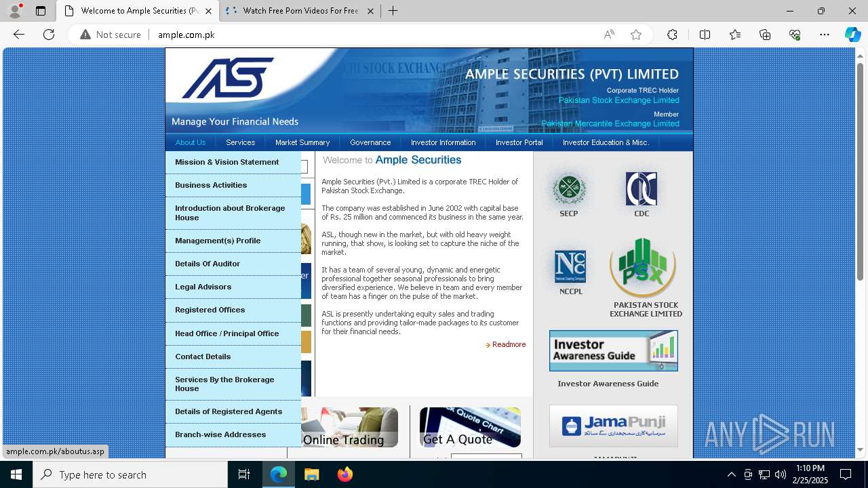Viewport: 868px width, 488px height.
Task: Close the second browser tab
Action: (x=370, y=11)
